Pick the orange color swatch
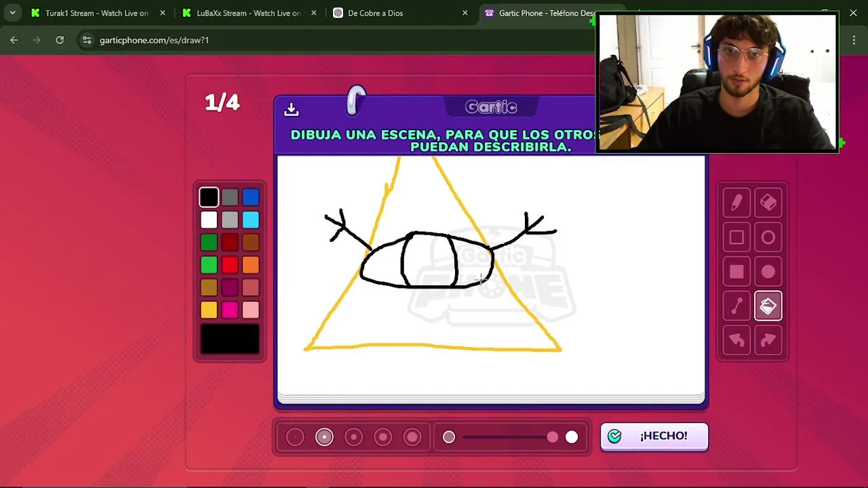 251,265
